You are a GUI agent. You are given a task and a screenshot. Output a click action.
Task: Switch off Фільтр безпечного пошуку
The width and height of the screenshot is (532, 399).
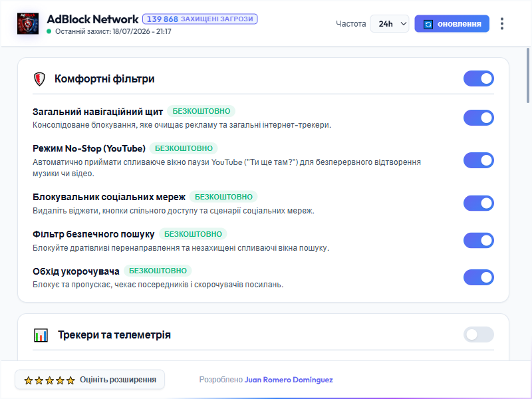tap(478, 241)
